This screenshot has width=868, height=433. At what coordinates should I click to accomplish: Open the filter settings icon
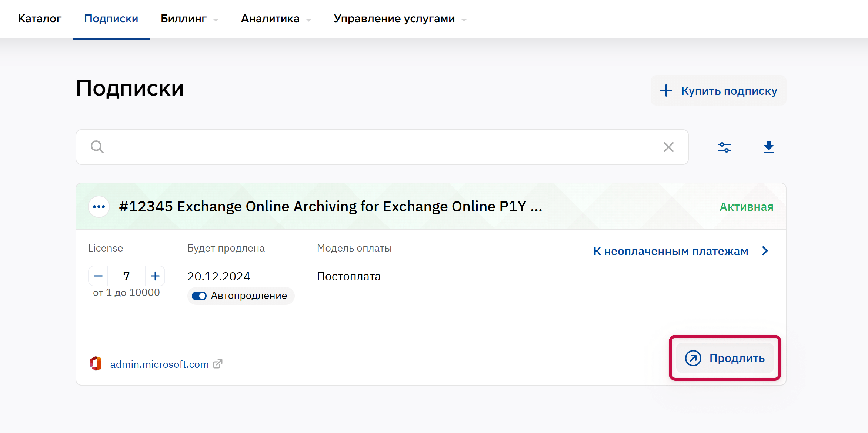tap(724, 147)
